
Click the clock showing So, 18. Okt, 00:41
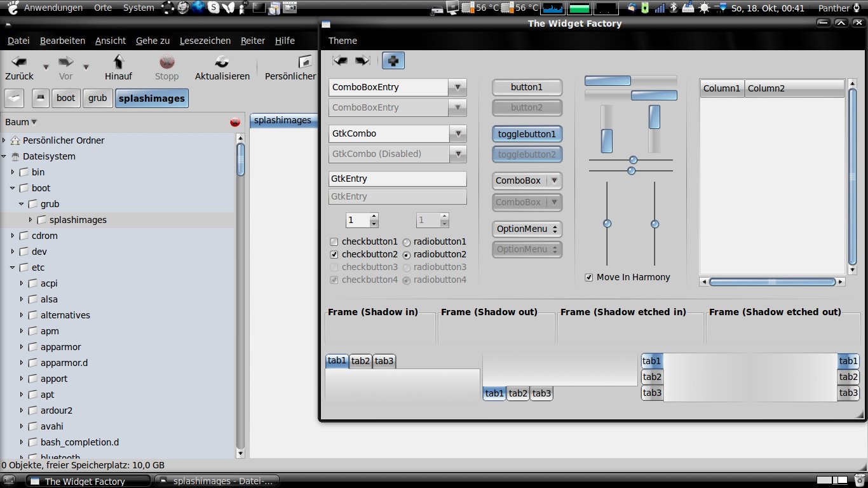click(x=768, y=8)
